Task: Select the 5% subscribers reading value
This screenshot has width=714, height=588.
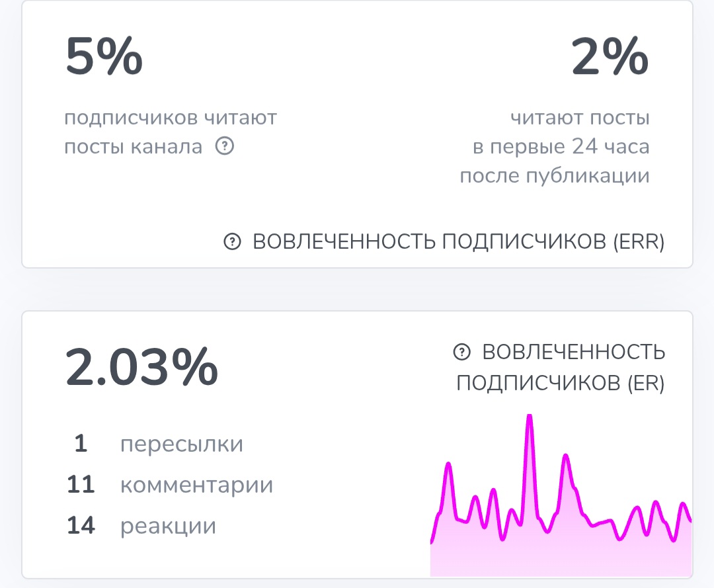Action: coord(104,58)
